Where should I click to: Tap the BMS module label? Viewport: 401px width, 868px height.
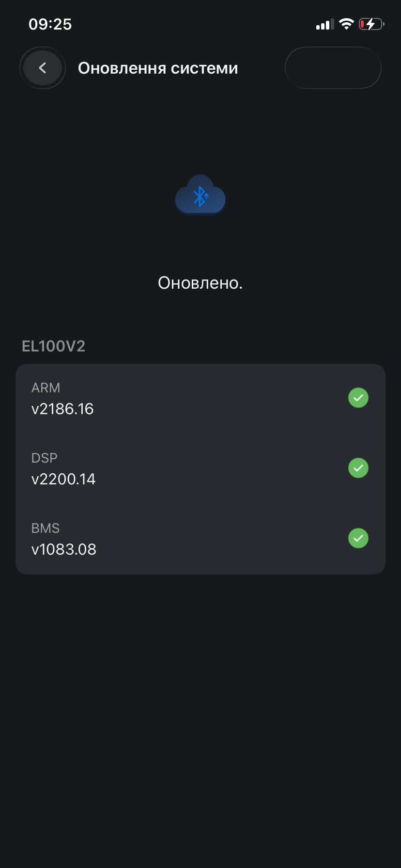(x=46, y=528)
